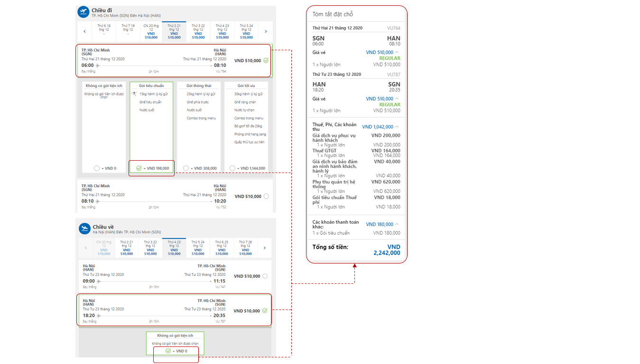640x364 pixels.
Task: Click the departure plane icon beside Chiều đi
Action: pos(83,12)
